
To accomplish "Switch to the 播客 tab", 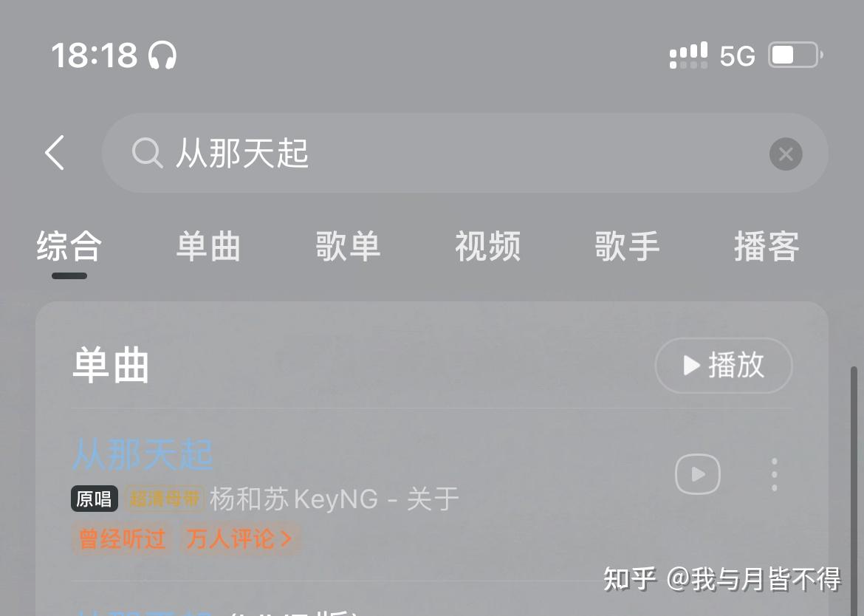I will click(767, 246).
